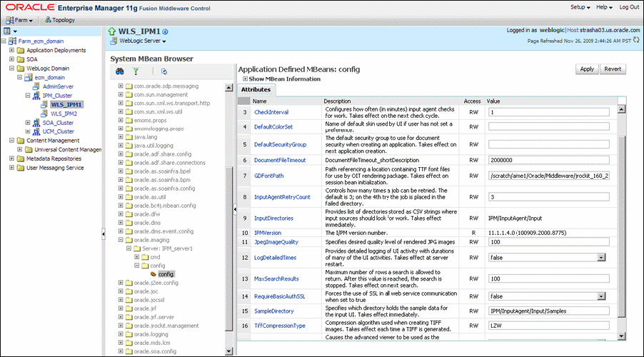Click the oracle.imaging folder icon
This screenshot has height=357, width=644.
pos(129,240)
